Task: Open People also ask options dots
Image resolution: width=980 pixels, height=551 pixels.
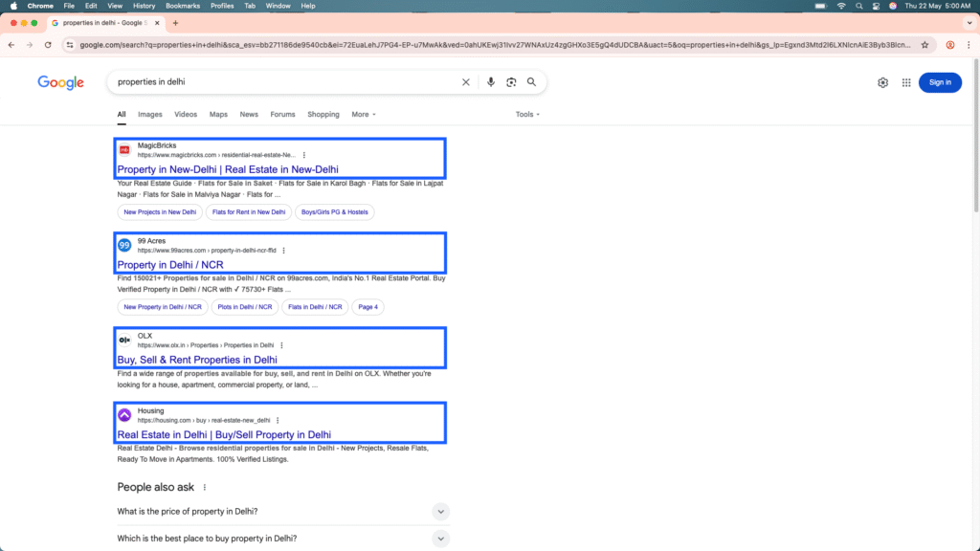Action: coord(205,487)
